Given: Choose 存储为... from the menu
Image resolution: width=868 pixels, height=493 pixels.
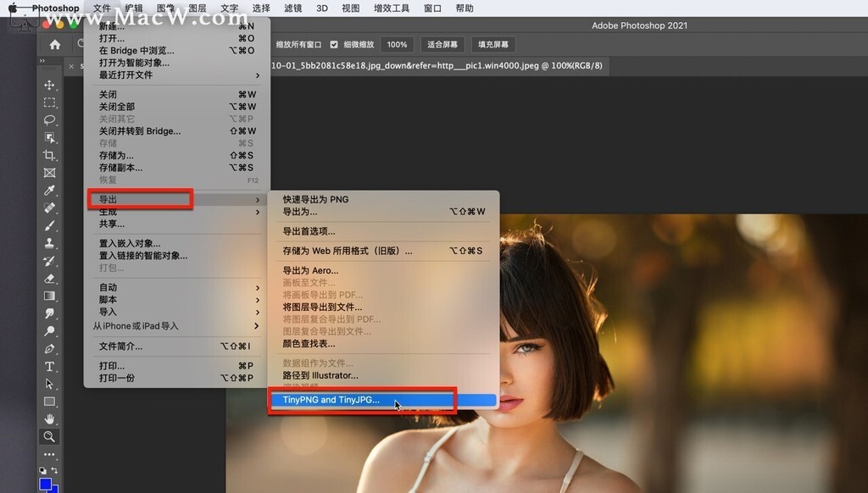Looking at the screenshot, I should pyautogui.click(x=177, y=156).
